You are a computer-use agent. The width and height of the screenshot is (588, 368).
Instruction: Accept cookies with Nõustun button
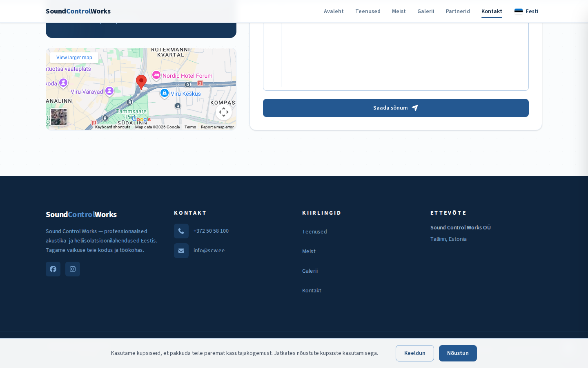tap(458, 353)
